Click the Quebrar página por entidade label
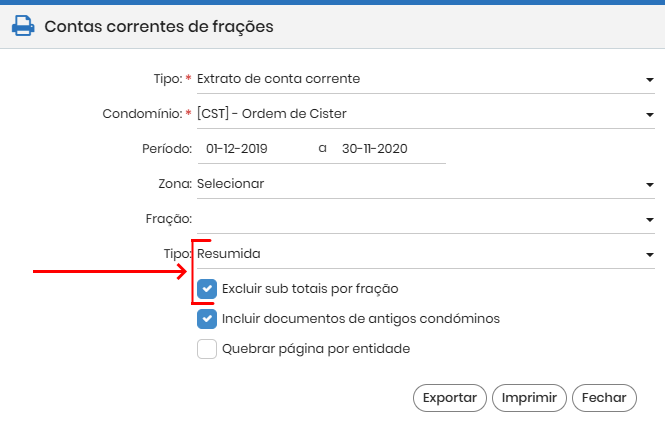Viewport: 665px width, 425px height. [x=316, y=349]
